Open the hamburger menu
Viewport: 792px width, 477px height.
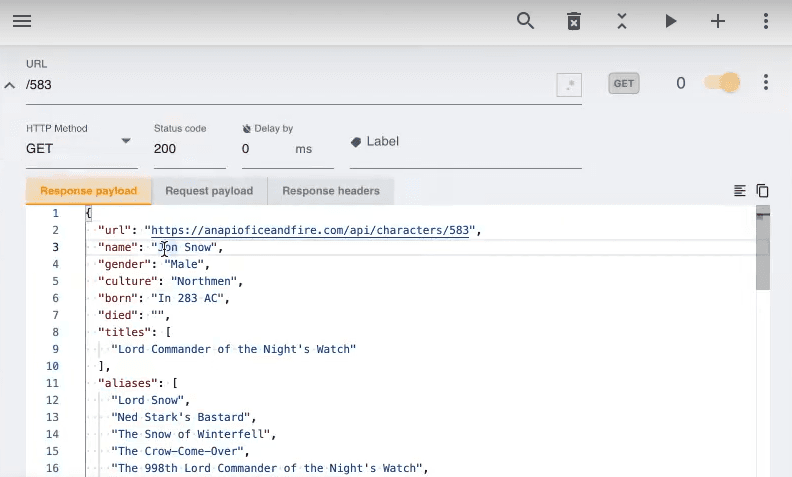click(x=22, y=21)
